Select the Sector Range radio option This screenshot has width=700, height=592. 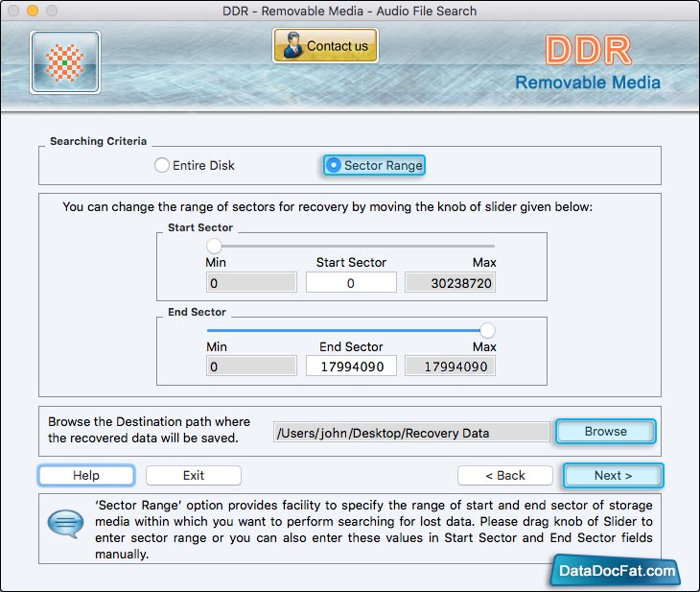coord(374,165)
